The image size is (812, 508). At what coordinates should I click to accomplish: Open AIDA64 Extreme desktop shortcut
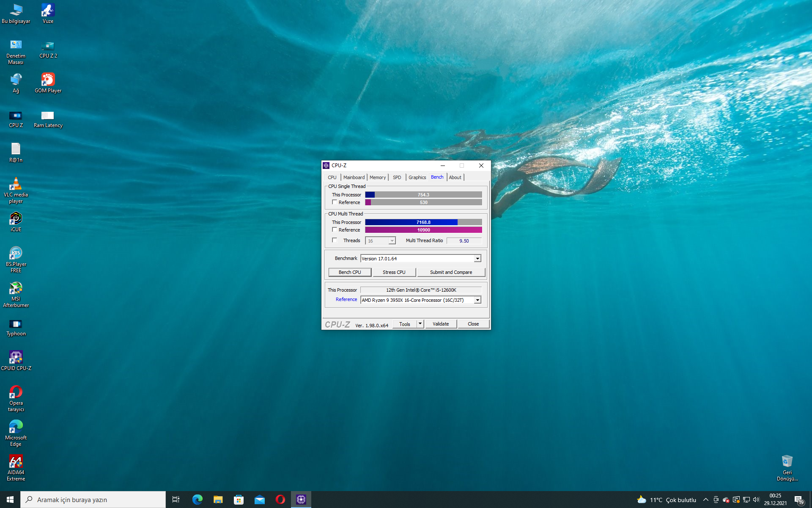click(16, 468)
